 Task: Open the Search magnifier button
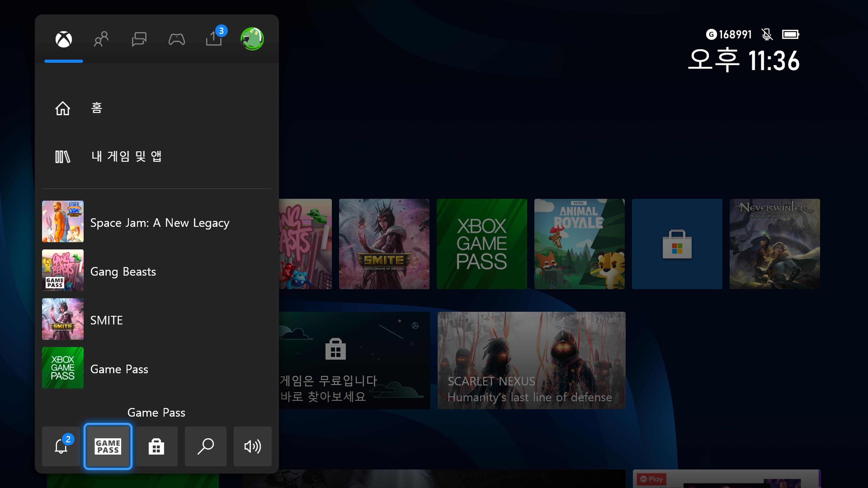(205, 447)
